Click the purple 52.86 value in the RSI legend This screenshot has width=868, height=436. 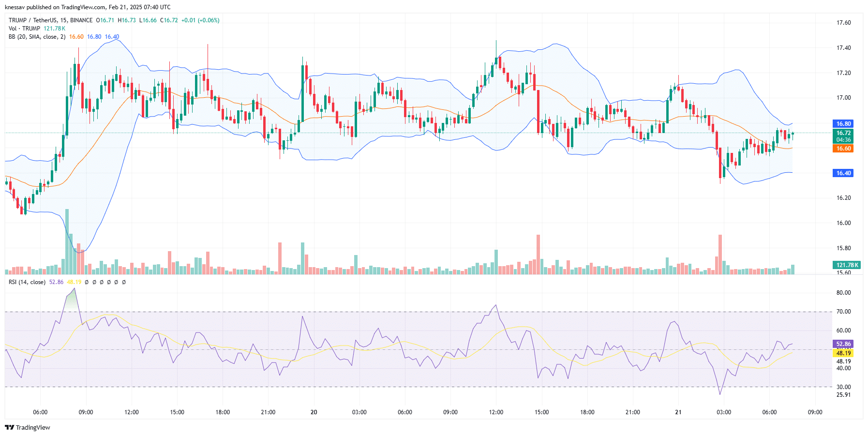coord(56,282)
